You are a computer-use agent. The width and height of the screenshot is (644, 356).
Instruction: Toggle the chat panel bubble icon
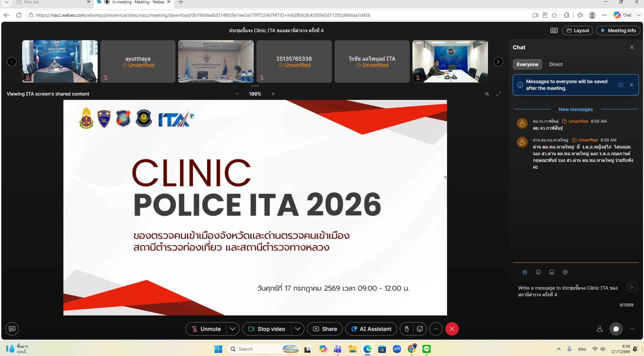coord(616,329)
